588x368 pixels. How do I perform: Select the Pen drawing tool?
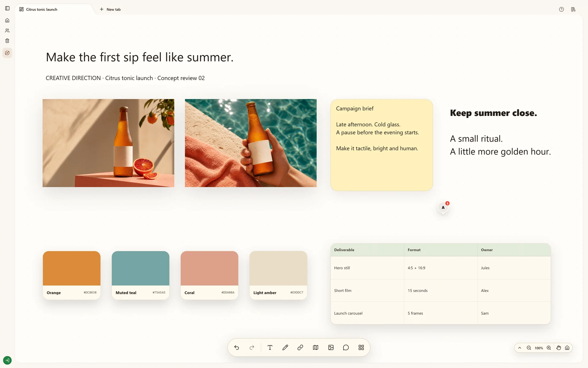pos(285,347)
